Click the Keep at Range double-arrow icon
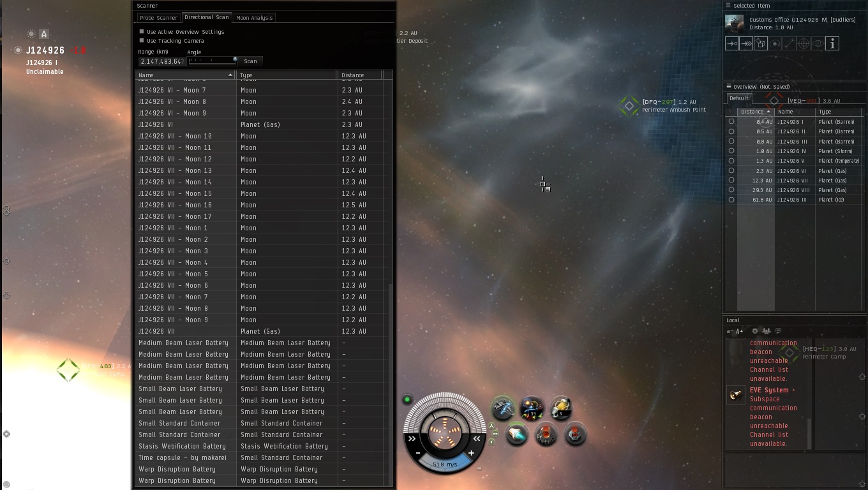The height and width of the screenshot is (490, 868). [789, 43]
